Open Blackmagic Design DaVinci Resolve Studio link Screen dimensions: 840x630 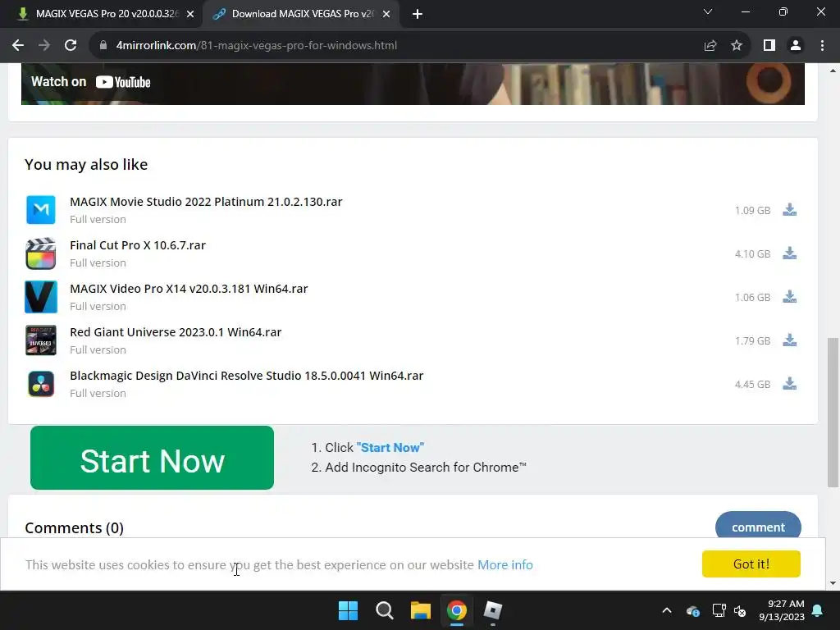point(246,376)
